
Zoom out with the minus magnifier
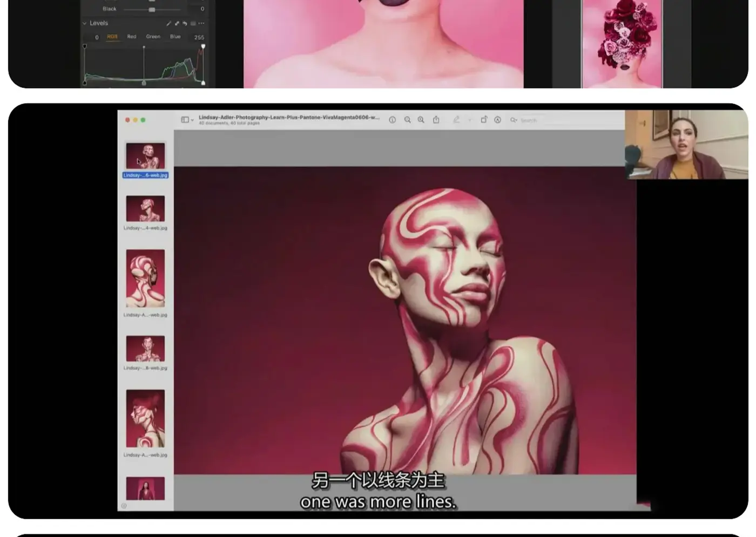408,120
